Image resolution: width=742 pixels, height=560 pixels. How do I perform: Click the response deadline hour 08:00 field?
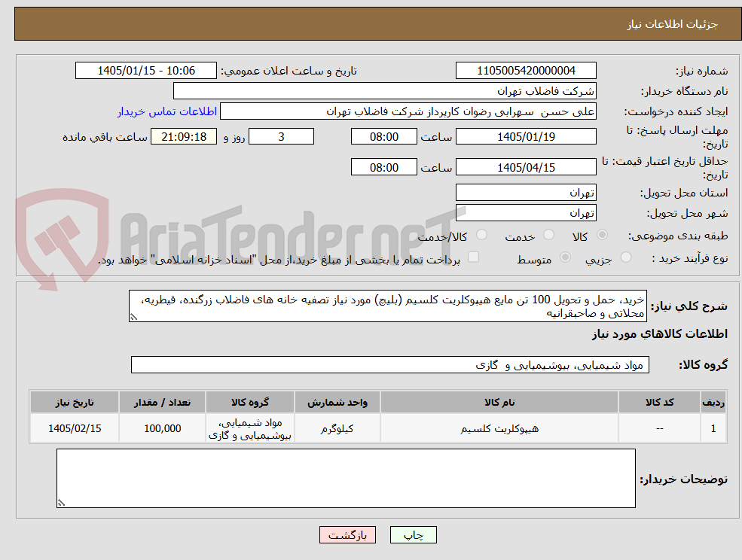[383, 137]
